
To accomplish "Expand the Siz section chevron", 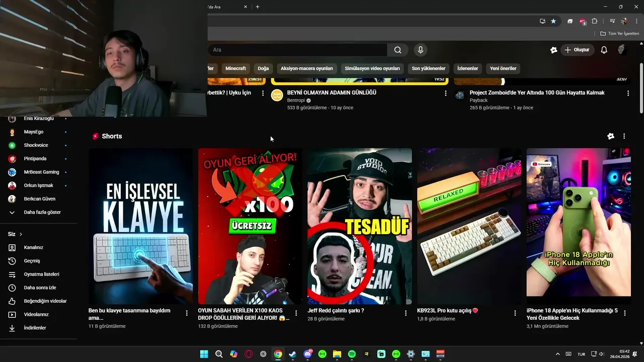I will point(21,234).
